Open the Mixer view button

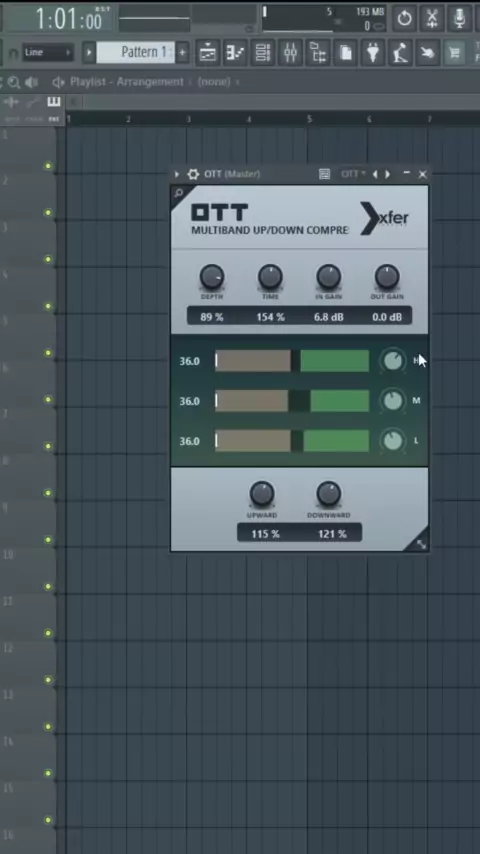(x=290, y=53)
